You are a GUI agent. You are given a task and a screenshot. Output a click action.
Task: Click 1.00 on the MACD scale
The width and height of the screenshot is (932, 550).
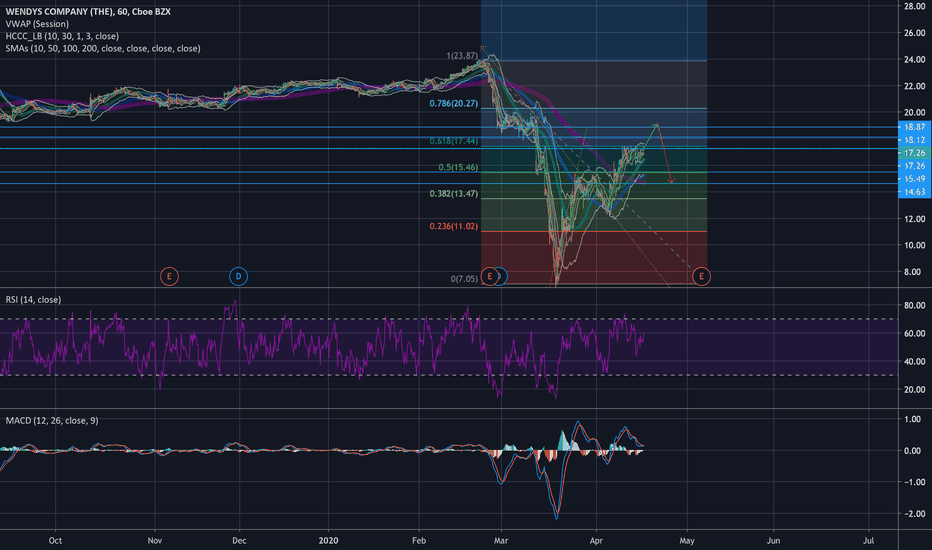(x=912, y=419)
